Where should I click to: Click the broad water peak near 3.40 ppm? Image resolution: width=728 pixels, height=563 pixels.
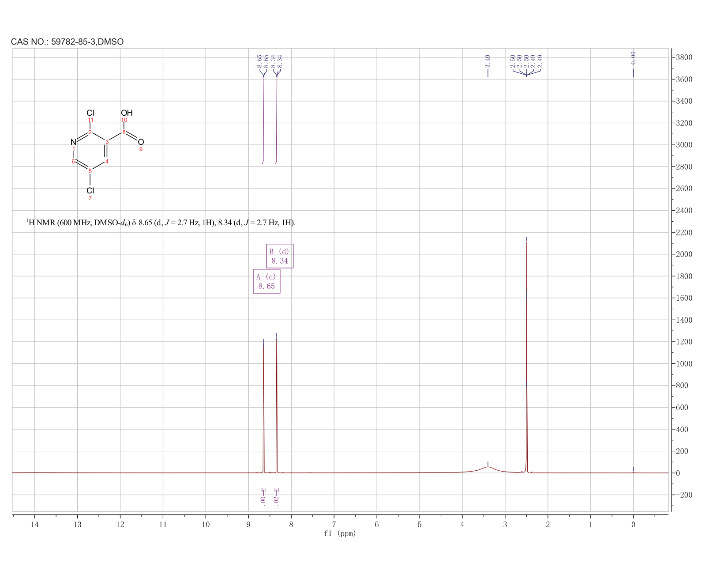[488, 469]
